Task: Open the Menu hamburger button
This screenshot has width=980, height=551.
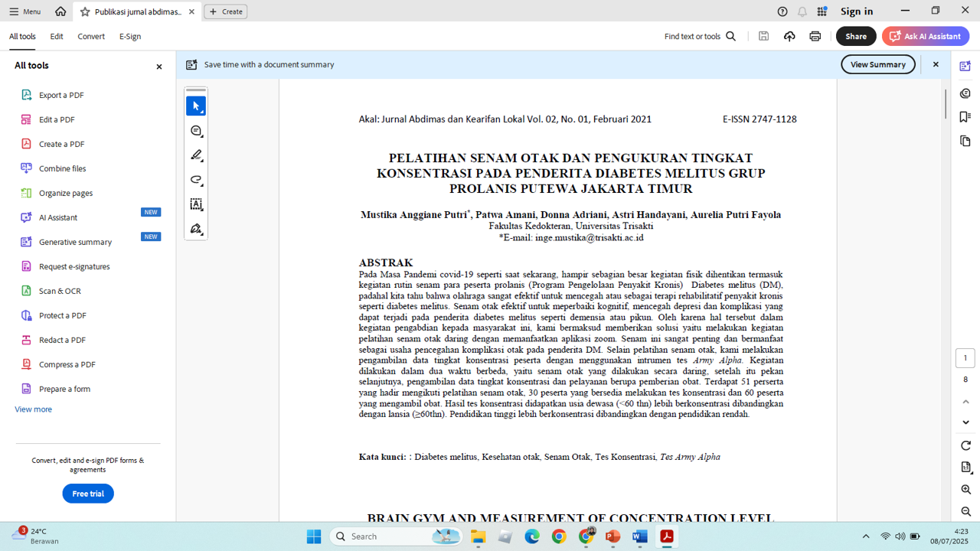Action: click(25, 11)
